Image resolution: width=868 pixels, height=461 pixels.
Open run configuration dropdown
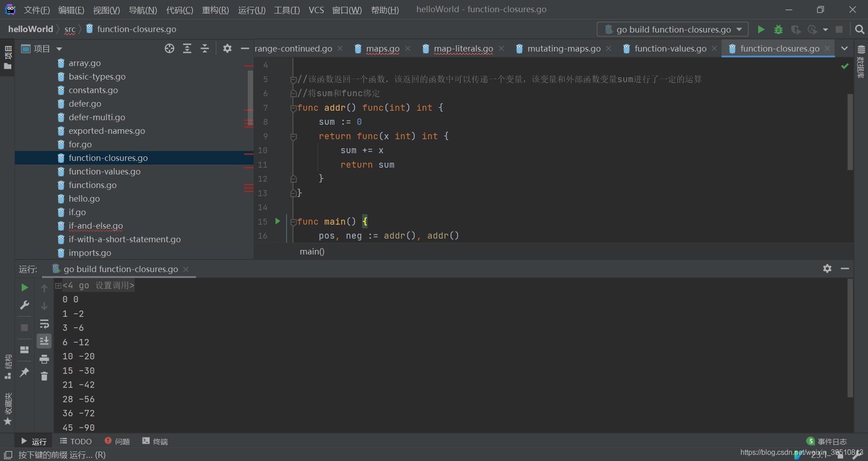click(673, 29)
